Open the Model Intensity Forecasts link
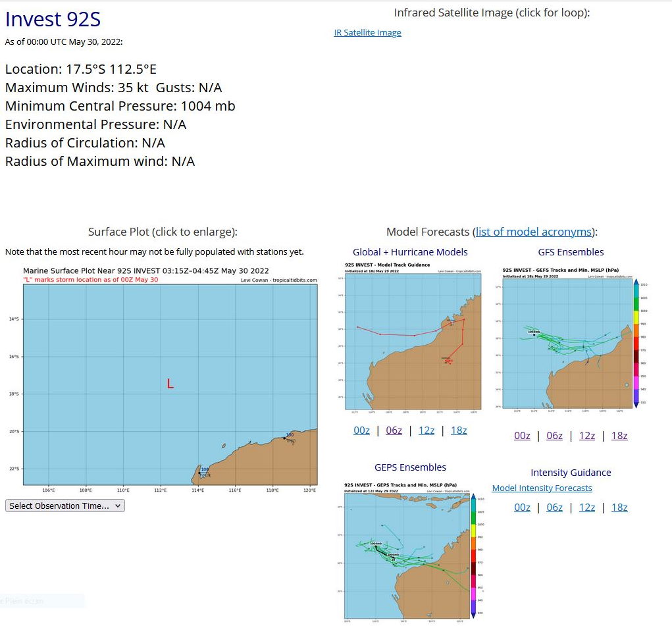672x626 pixels. pyautogui.click(x=542, y=488)
